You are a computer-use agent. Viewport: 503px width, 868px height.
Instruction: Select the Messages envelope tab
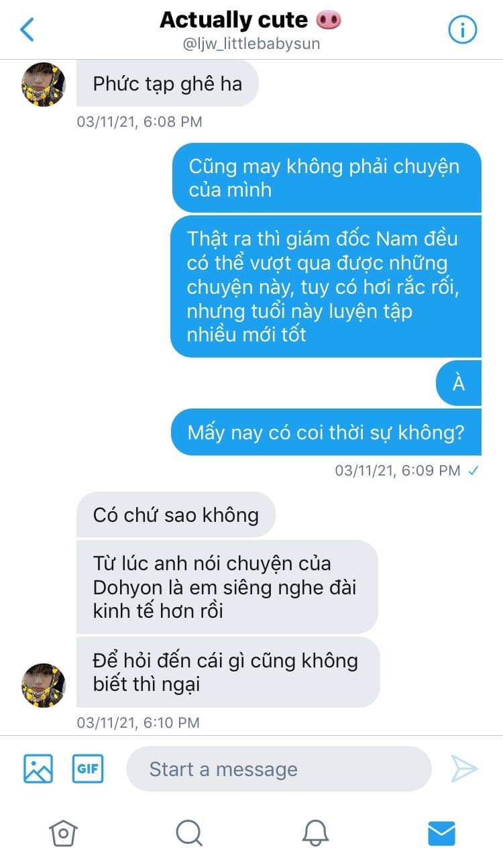point(441,833)
